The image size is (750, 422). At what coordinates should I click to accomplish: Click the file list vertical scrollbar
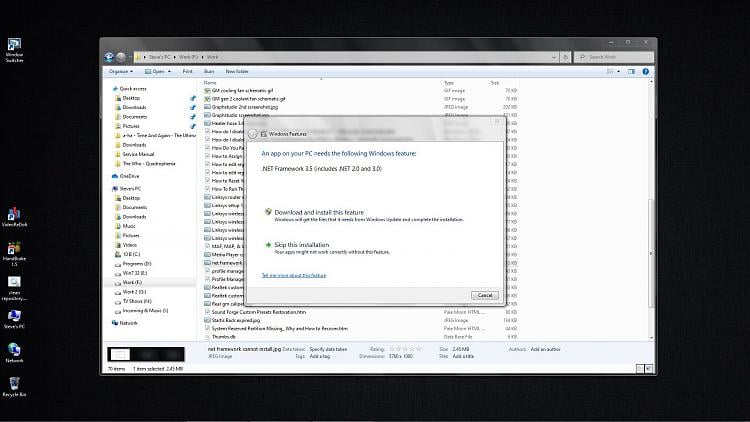(651, 254)
